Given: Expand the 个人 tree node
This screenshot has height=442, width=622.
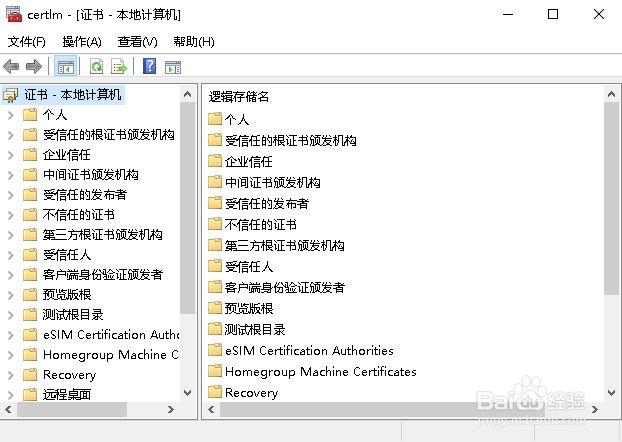Looking at the screenshot, I should 11,115.
